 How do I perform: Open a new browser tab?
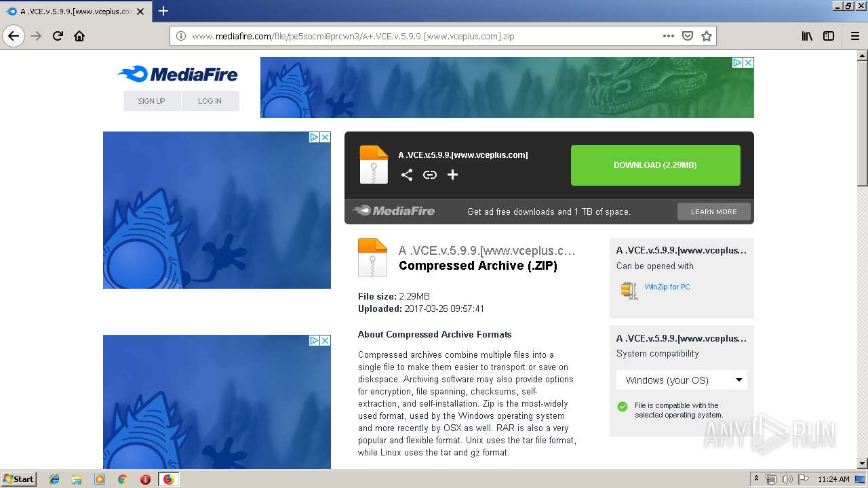tap(163, 11)
